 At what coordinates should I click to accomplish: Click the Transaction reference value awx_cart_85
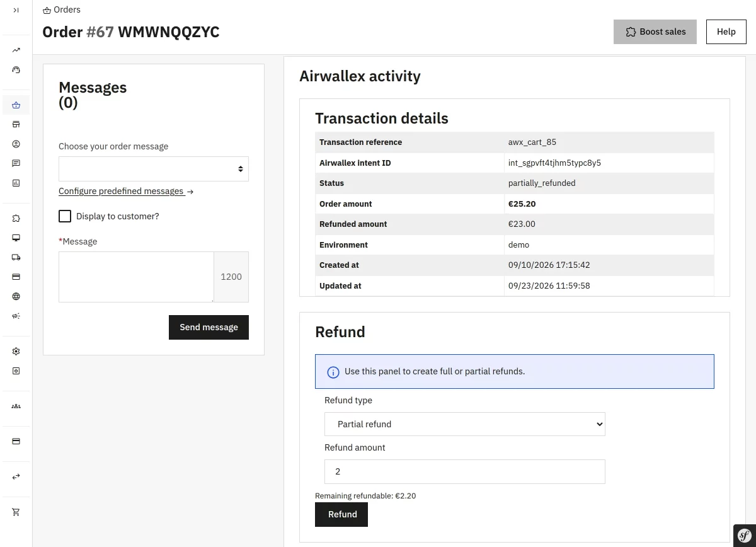tap(532, 142)
